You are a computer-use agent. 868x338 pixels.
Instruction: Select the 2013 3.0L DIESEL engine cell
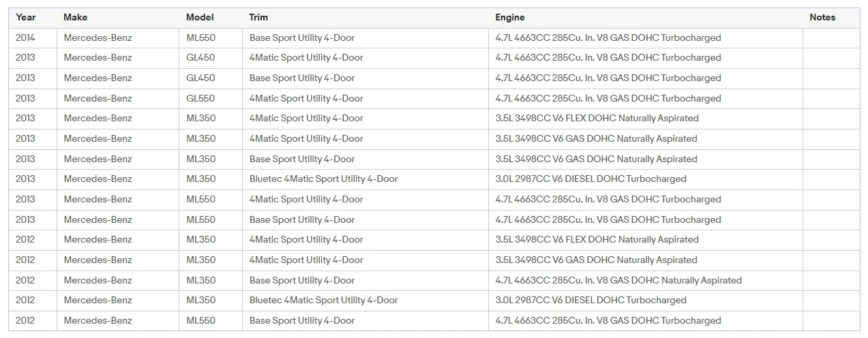[x=646, y=179]
